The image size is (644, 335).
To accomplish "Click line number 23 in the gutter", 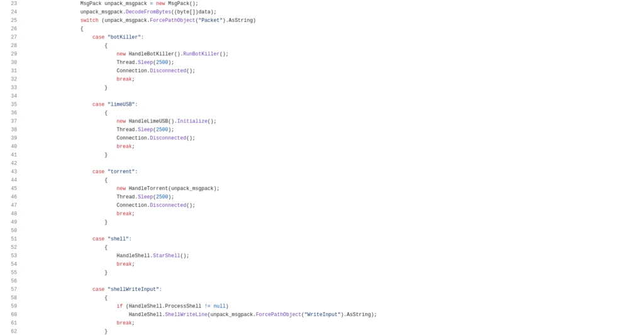I will pyautogui.click(x=14, y=3).
